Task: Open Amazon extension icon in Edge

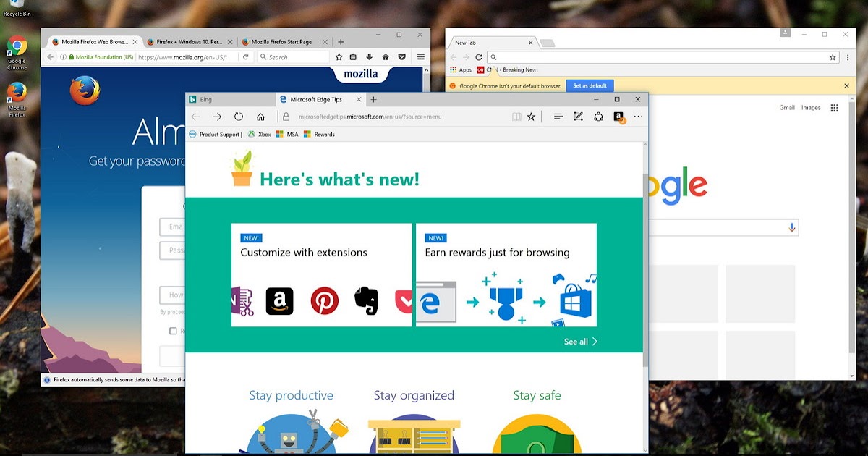Action: (x=619, y=117)
